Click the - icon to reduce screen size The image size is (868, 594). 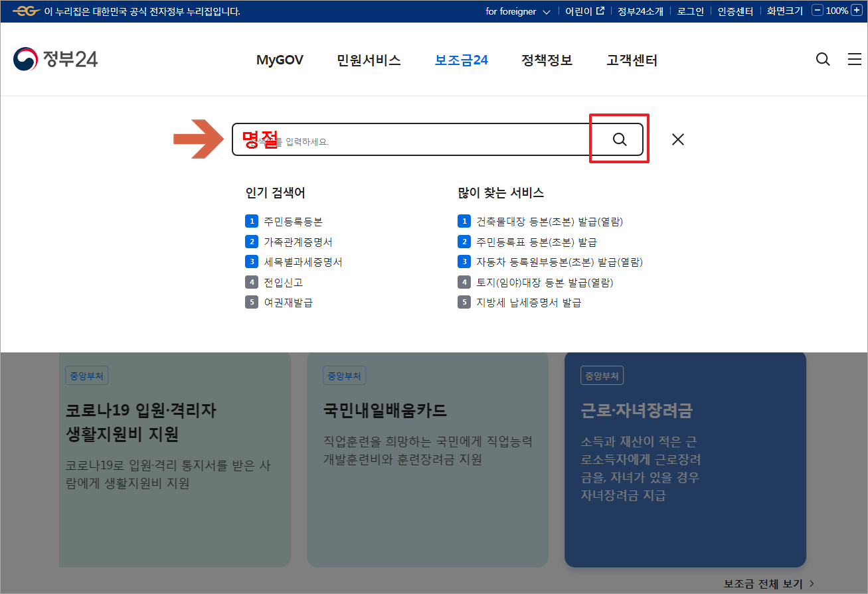(816, 11)
